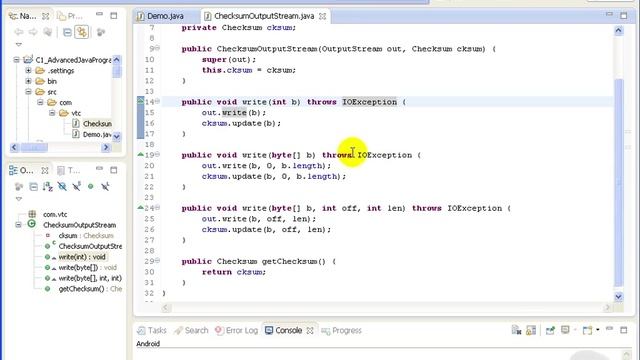Close the ChecksumOutputStream.java editor tab
640x360 pixels.
322,16
